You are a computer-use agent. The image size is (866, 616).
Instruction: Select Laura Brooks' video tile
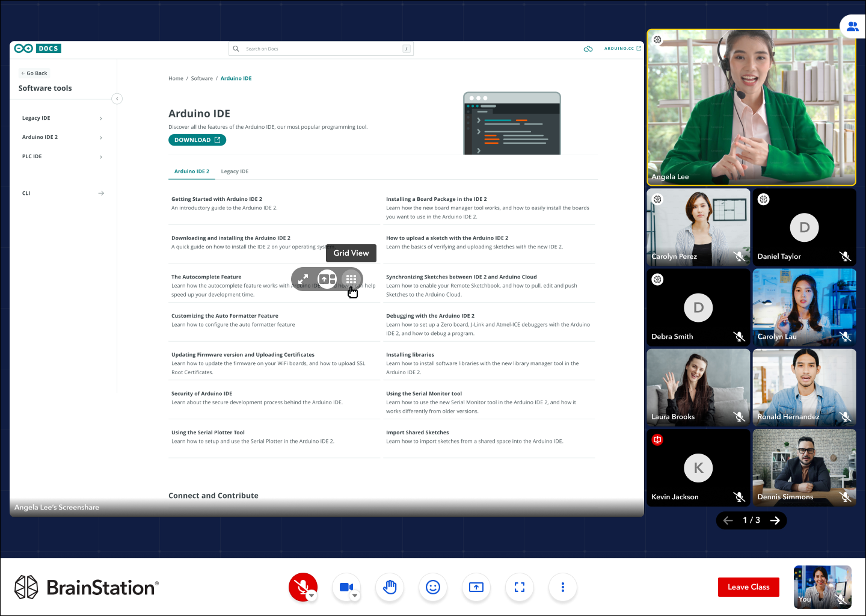click(698, 387)
